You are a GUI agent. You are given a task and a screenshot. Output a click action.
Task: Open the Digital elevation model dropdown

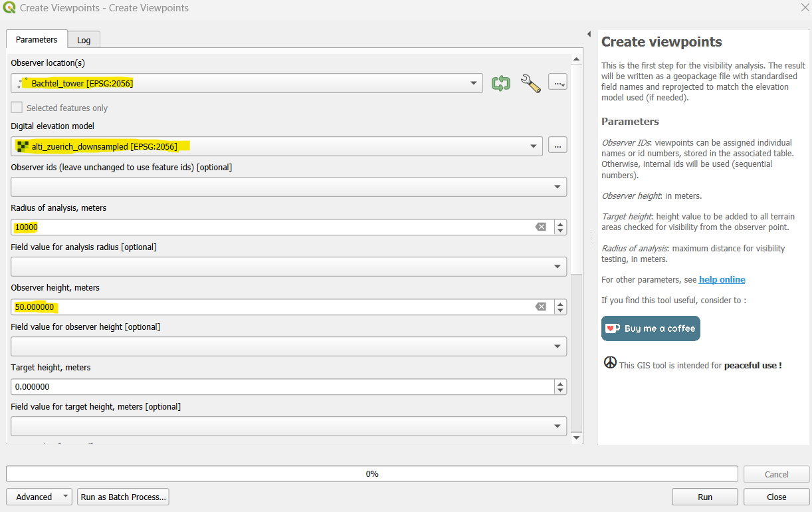(534, 145)
